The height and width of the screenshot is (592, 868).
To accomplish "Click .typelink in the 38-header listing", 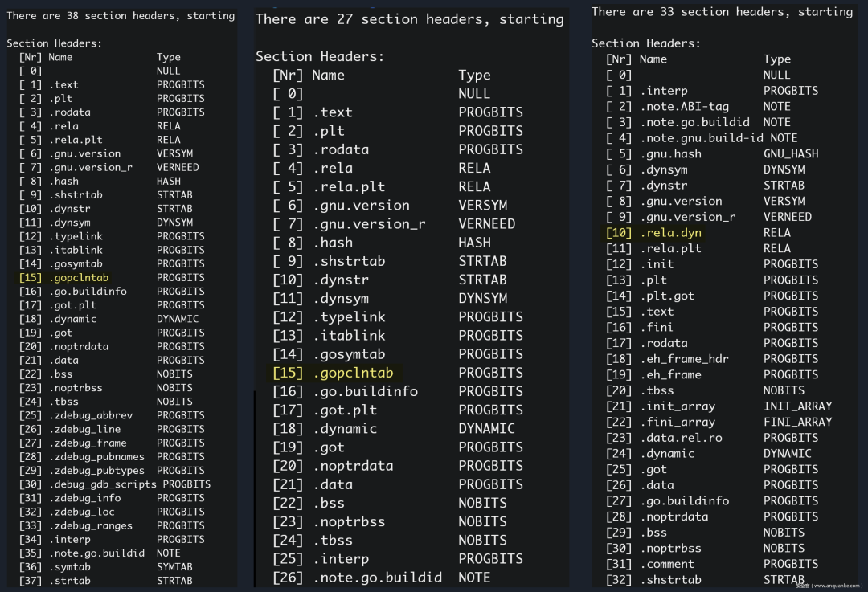I will point(76,236).
